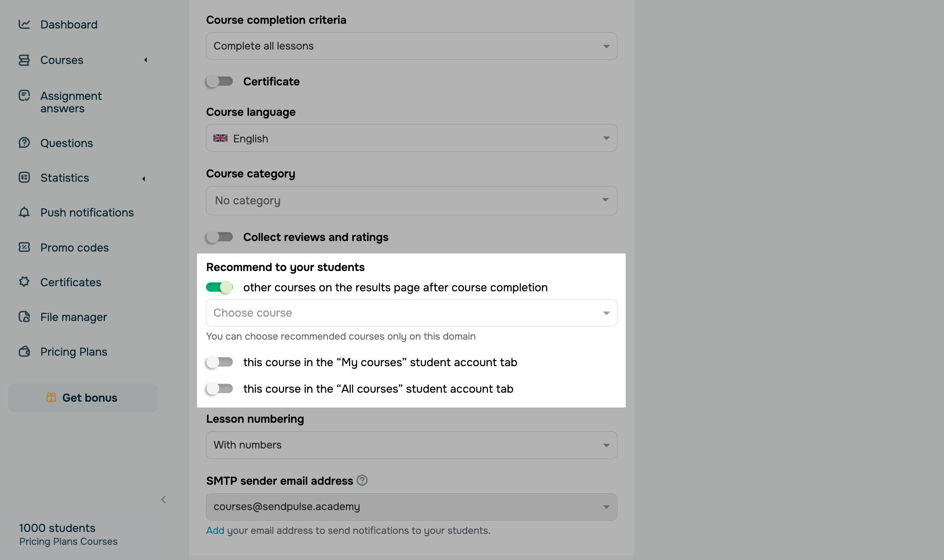Screen dimensions: 944x560
Task: Click the Promo codes percent icon
Action: coord(24,247)
